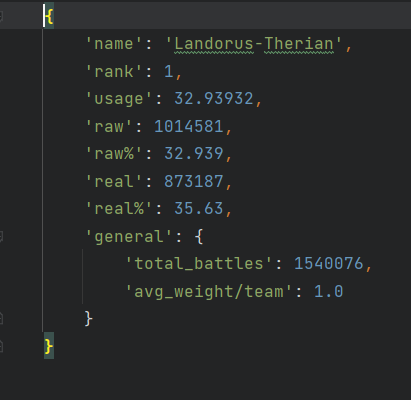Click the 'total_battles' key string
This screenshot has height=400, width=411.
click(x=199, y=263)
